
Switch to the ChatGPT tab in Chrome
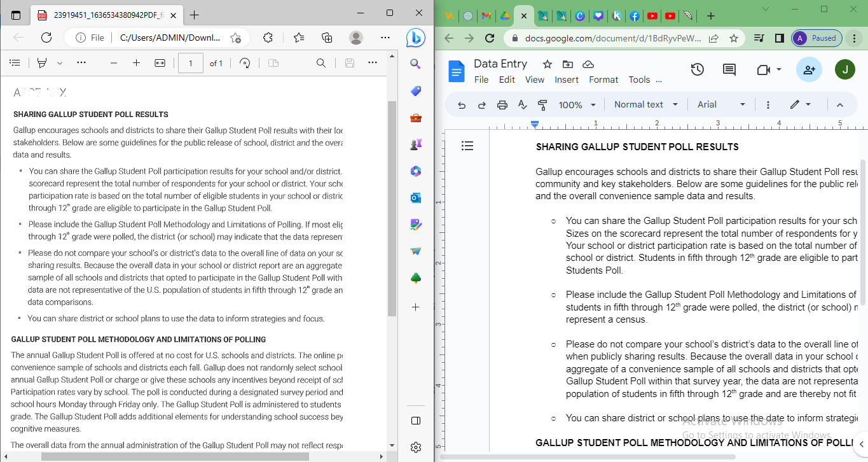coord(467,16)
